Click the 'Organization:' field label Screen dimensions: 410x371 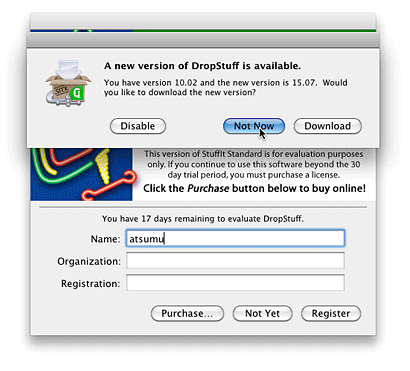(x=89, y=261)
